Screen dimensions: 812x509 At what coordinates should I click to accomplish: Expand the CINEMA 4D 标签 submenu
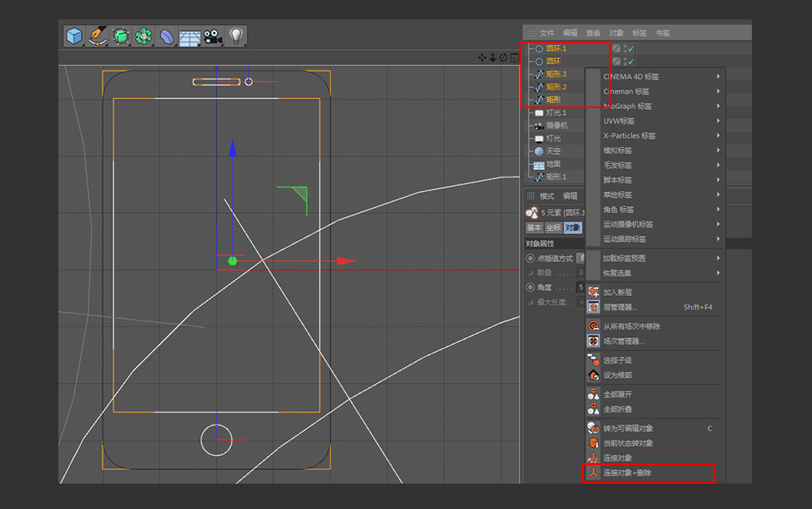tap(631, 77)
